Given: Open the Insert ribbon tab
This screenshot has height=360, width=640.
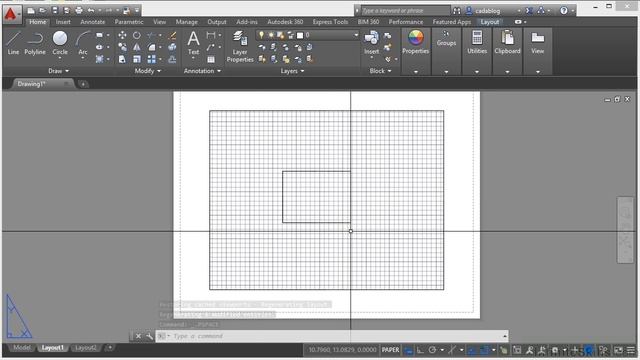Looking at the screenshot, I should point(63,22).
